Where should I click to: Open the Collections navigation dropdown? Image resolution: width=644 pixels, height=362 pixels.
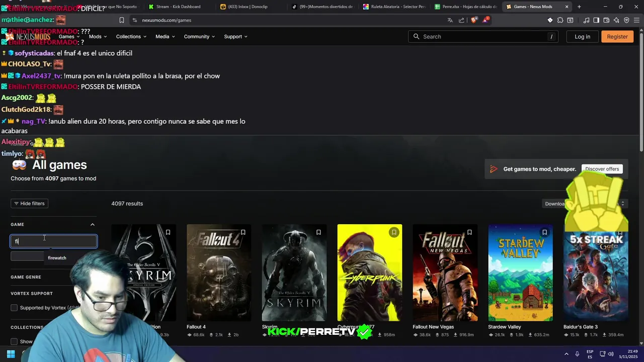131,36
